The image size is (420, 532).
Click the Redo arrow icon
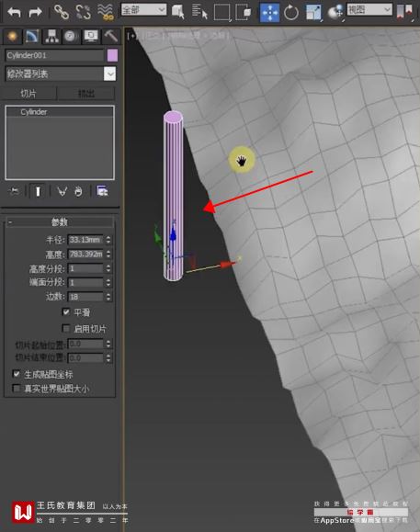(x=35, y=12)
